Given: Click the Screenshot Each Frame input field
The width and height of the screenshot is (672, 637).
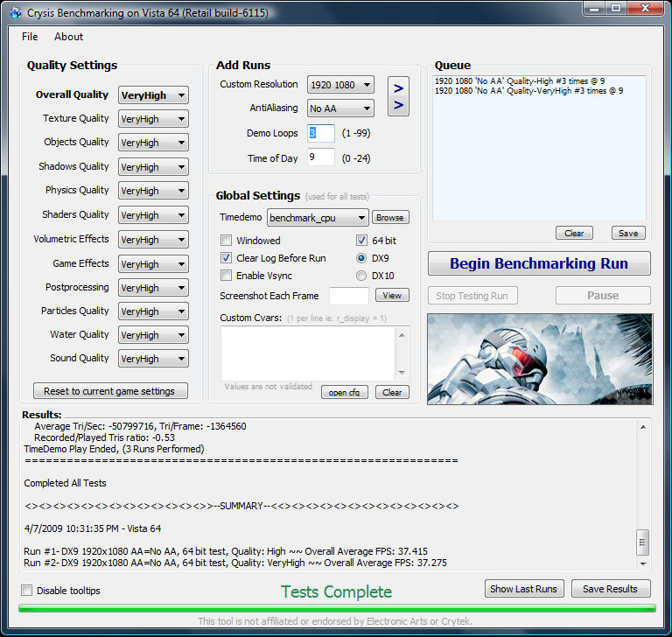Looking at the screenshot, I should (349, 296).
